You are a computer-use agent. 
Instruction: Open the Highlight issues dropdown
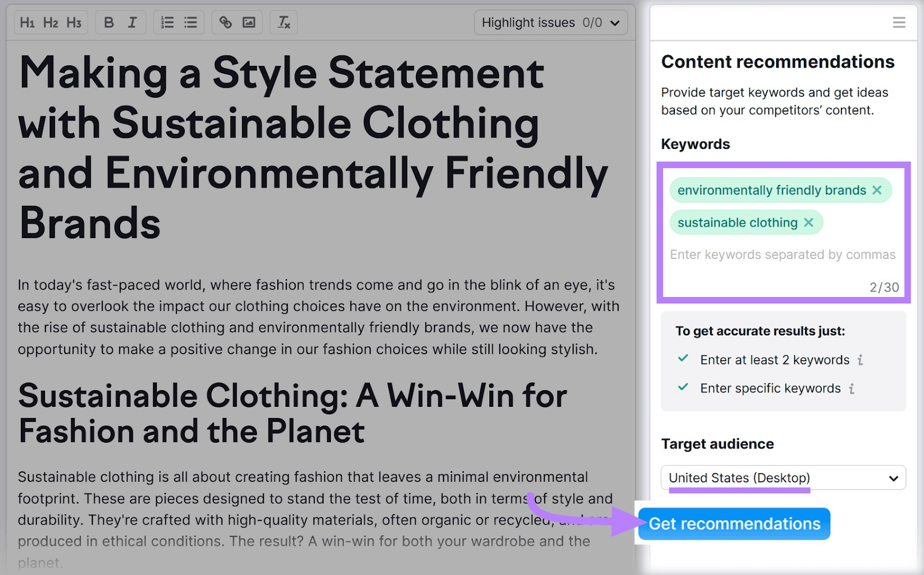(550, 23)
